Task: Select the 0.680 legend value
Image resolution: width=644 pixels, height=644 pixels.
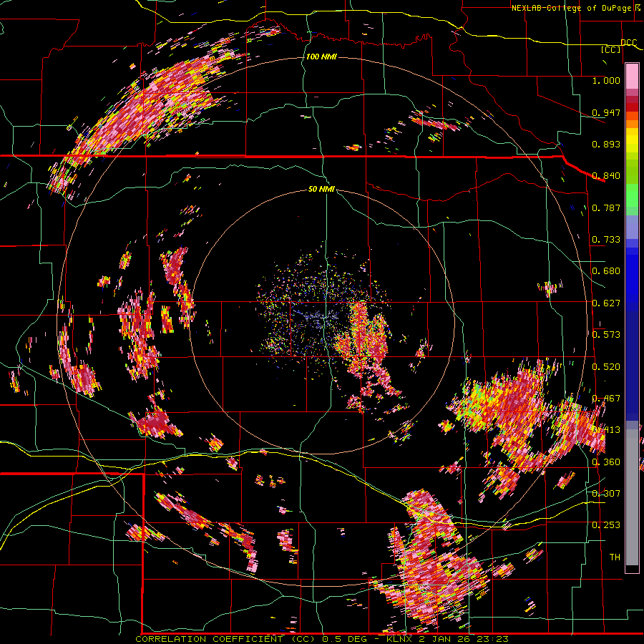Action: pos(606,271)
